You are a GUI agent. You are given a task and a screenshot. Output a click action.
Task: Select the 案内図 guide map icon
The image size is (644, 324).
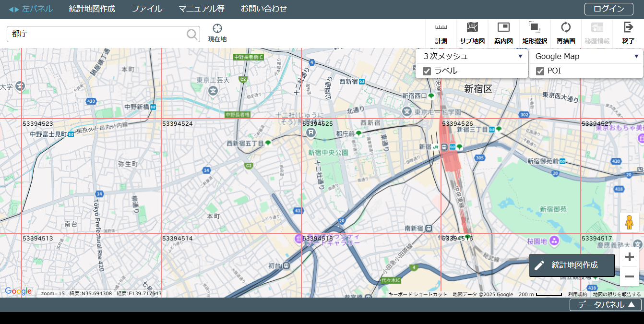coord(503,33)
